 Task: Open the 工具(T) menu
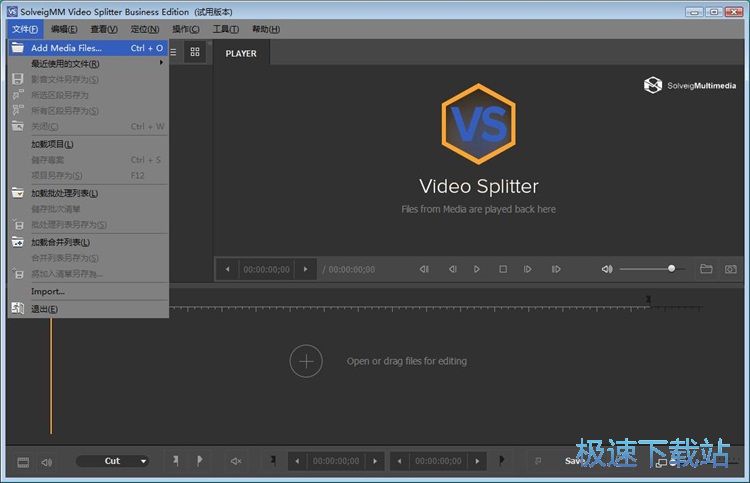(225, 29)
